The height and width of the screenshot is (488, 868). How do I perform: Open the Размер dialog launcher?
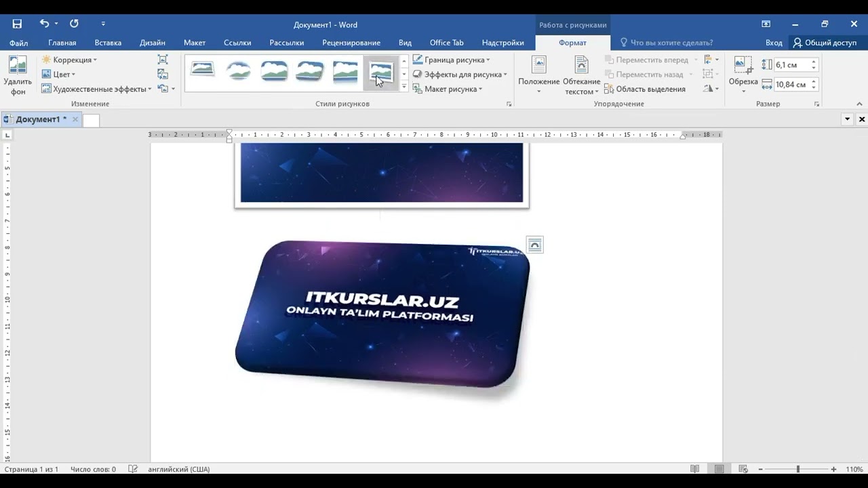[817, 104]
